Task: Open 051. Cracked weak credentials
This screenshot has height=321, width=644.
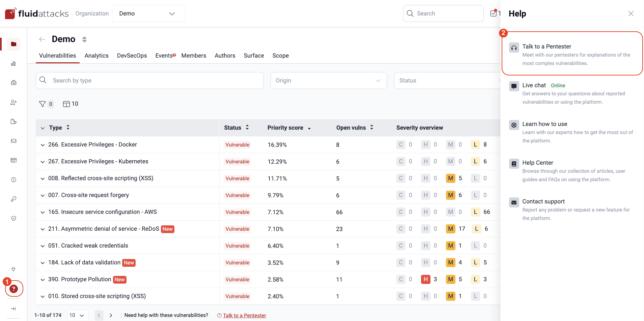Action: click(x=88, y=246)
